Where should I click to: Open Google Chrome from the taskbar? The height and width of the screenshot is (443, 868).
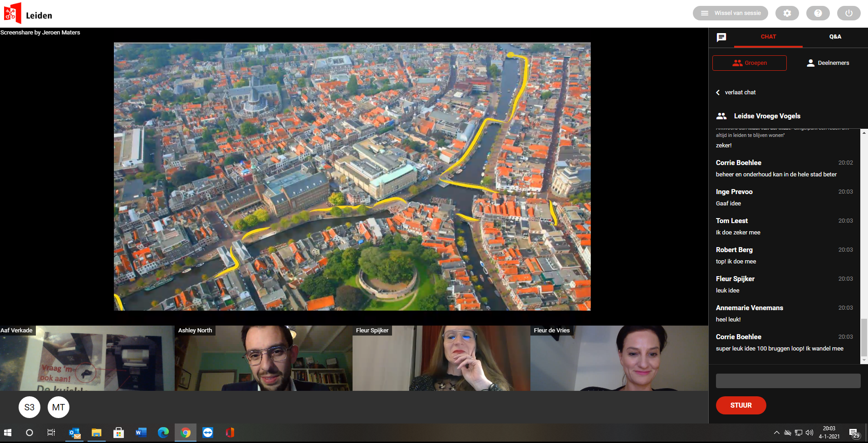click(x=185, y=433)
